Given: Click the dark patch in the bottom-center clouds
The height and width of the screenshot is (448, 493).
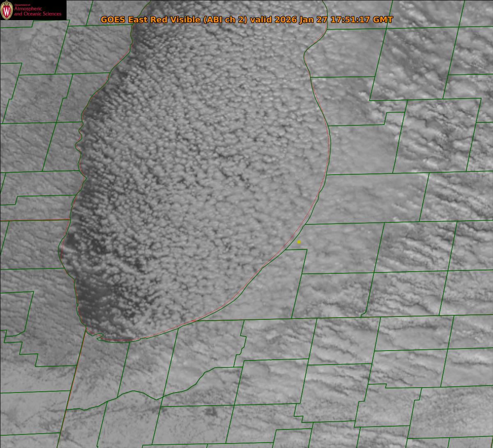Looking at the screenshot, I should click(x=211, y=412).
